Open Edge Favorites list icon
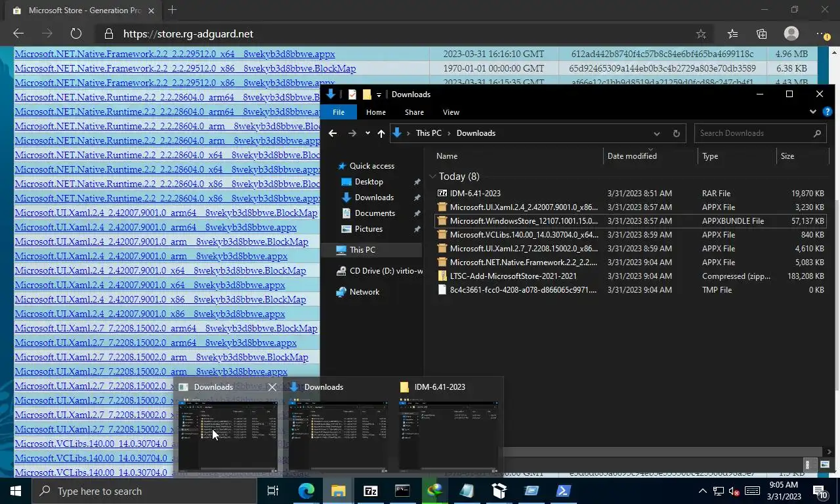 732,34
